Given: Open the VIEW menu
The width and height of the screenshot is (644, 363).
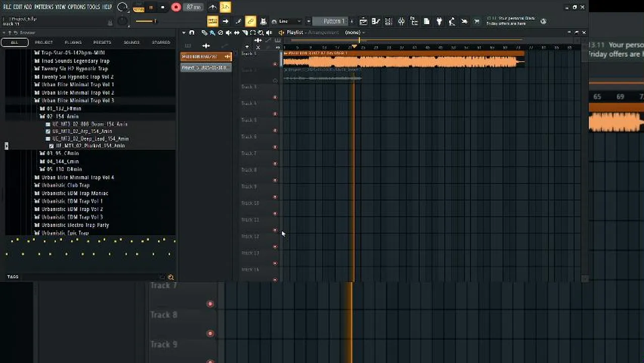Looking at the screenshot, I should coord(60,7).
